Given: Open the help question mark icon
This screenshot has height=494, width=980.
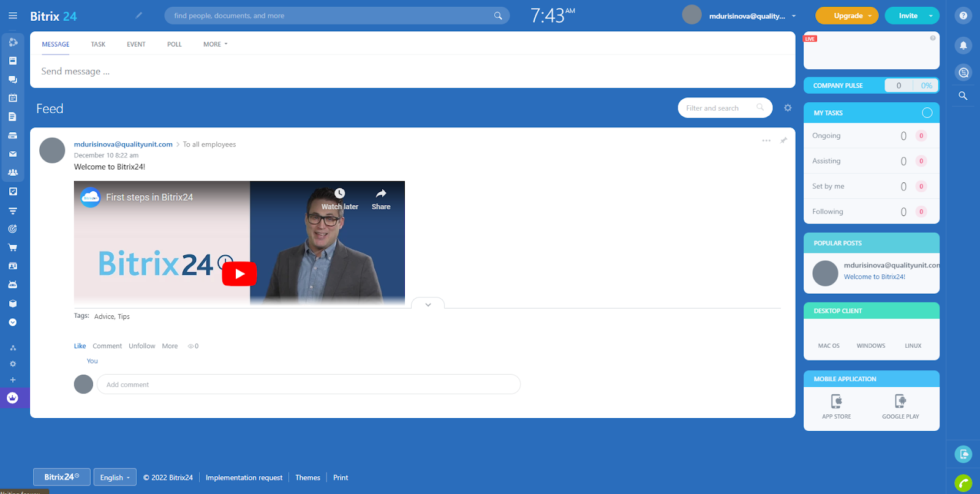Looking at the screenshot, I should tap(963, 16).
